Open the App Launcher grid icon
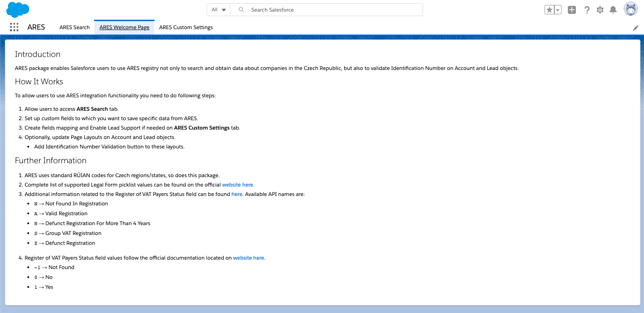 [14, 27]
